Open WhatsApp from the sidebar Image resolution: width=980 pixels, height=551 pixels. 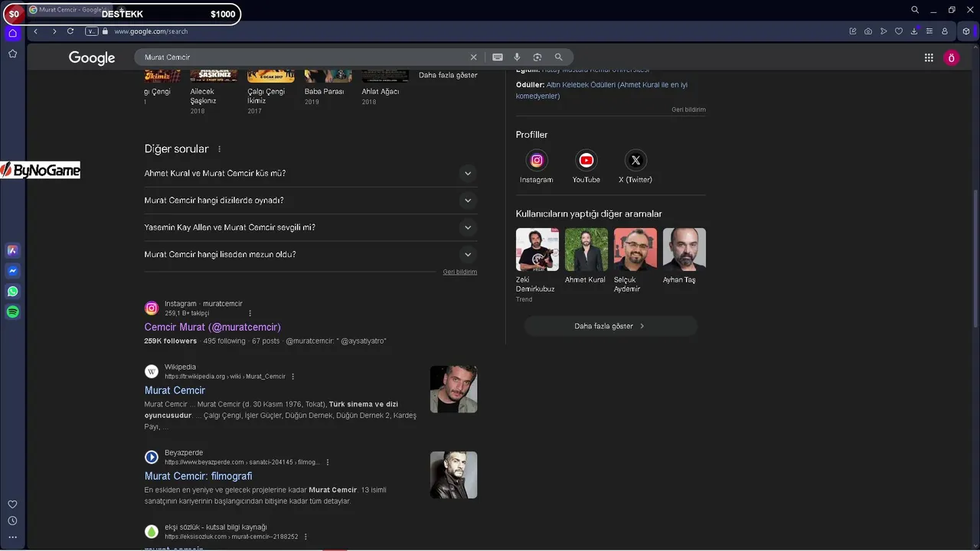pos(12,292)
